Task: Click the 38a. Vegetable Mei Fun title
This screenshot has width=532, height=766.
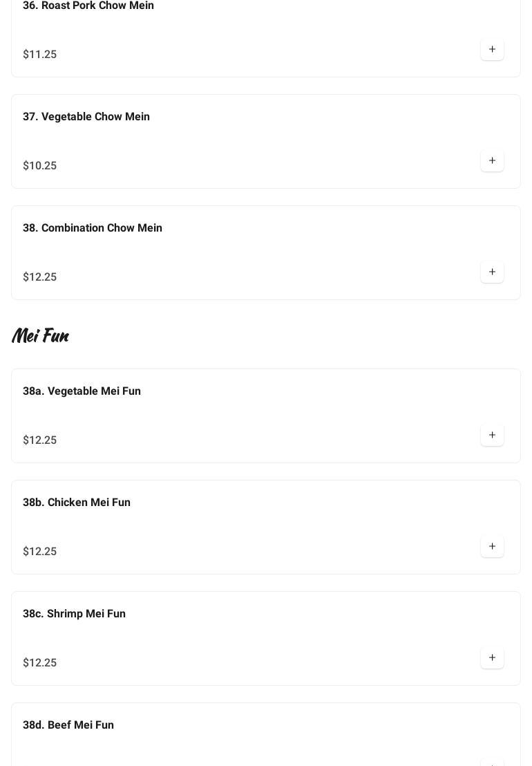Action: tap(82, 391)
